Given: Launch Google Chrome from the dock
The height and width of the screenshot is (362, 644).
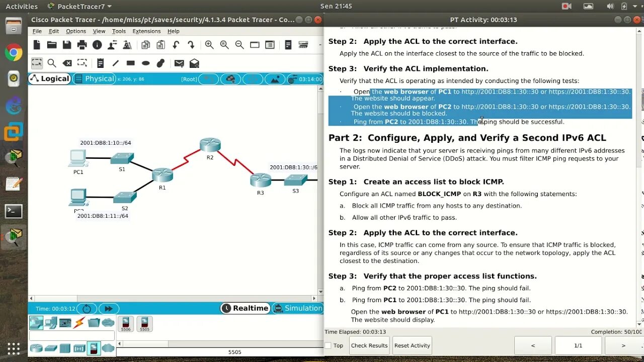Looking at the screenshot, I should click(x=14, y=52).
